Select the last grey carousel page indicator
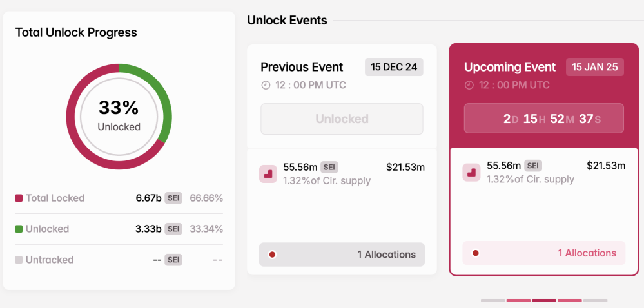This screenshot has width=644, height=308. pos(595,301)
